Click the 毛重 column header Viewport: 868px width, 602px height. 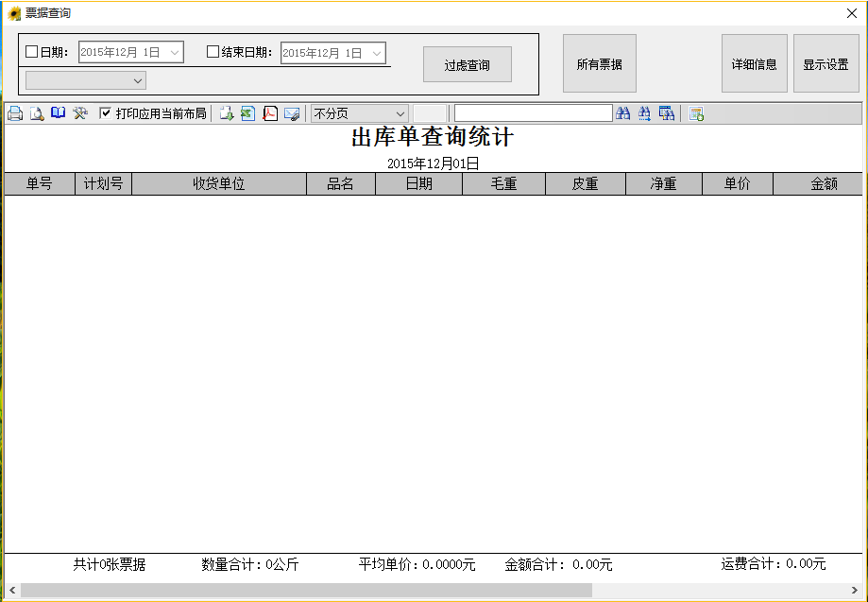(503, 184)
